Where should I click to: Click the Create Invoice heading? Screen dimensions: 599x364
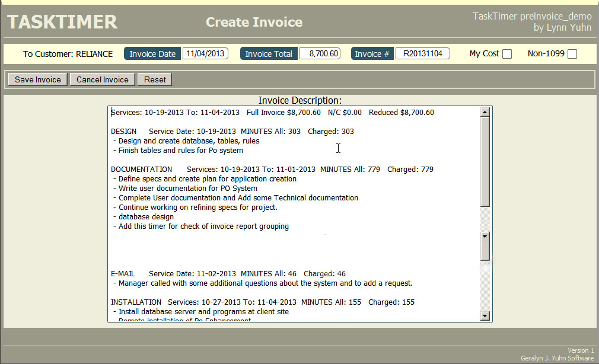(x=254, y=22)
